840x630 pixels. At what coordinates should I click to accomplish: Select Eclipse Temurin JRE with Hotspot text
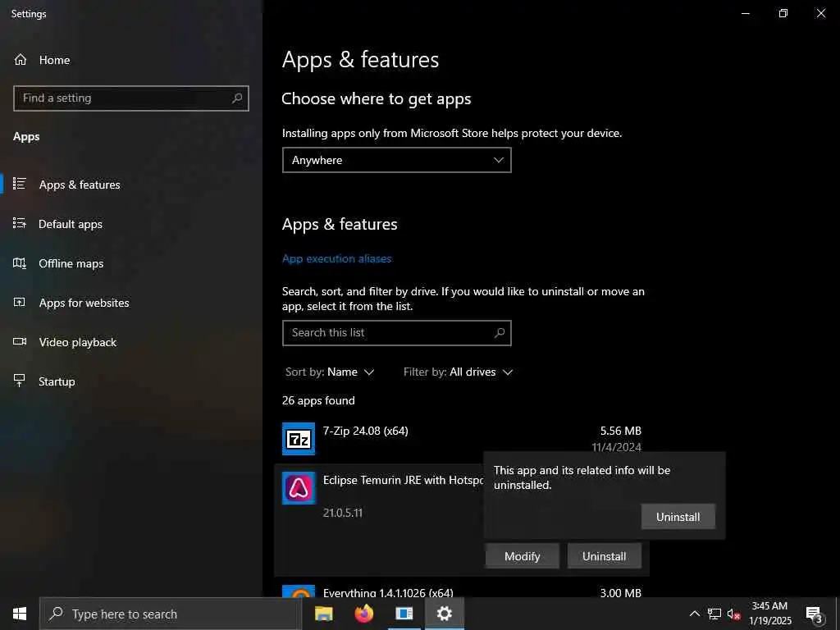(403, 480)
